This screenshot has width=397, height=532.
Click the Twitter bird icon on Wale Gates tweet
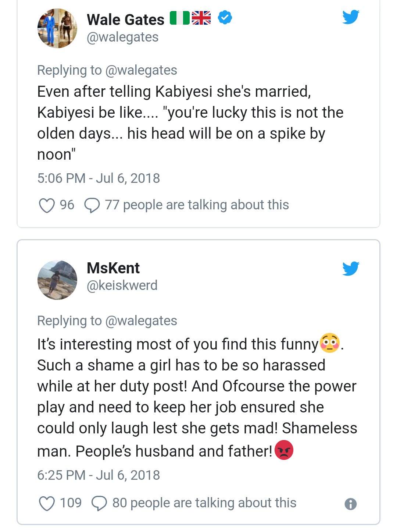point(351,17)
